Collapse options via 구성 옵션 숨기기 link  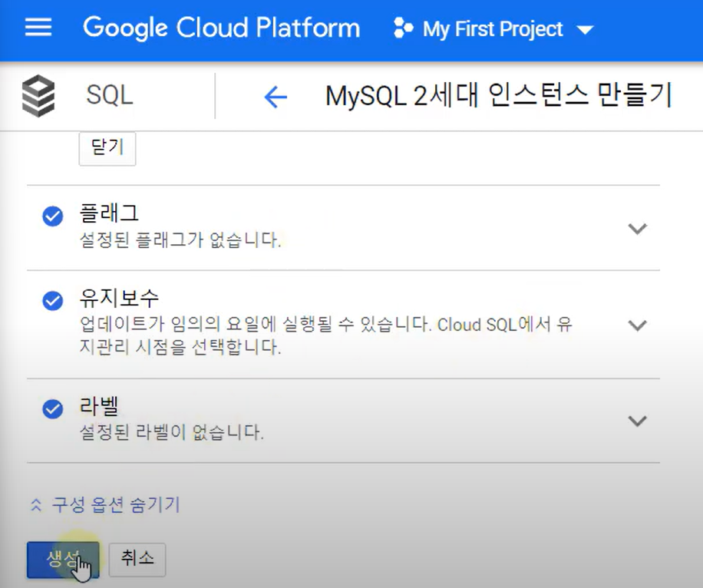point(116,504)
